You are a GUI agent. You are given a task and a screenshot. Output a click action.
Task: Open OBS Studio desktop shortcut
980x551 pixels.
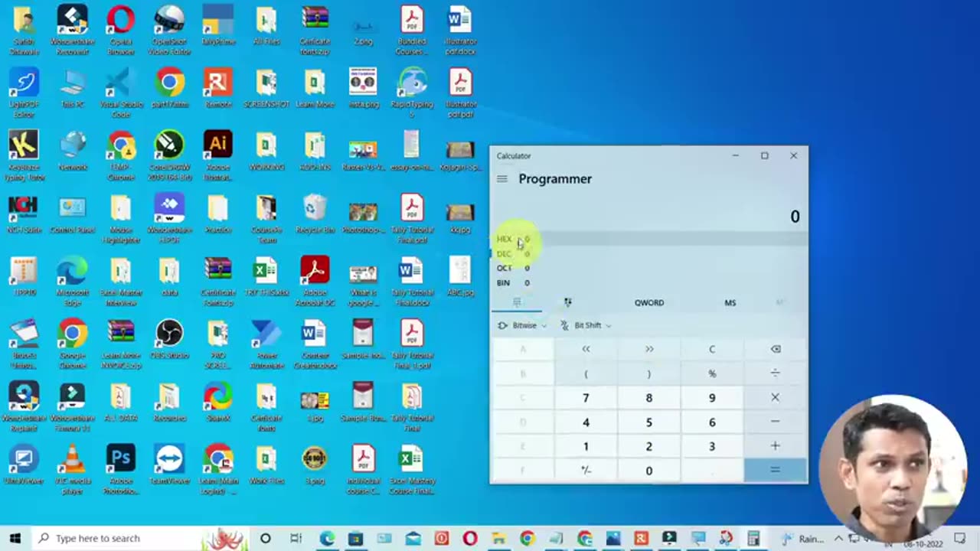click(x=169, y=340)
